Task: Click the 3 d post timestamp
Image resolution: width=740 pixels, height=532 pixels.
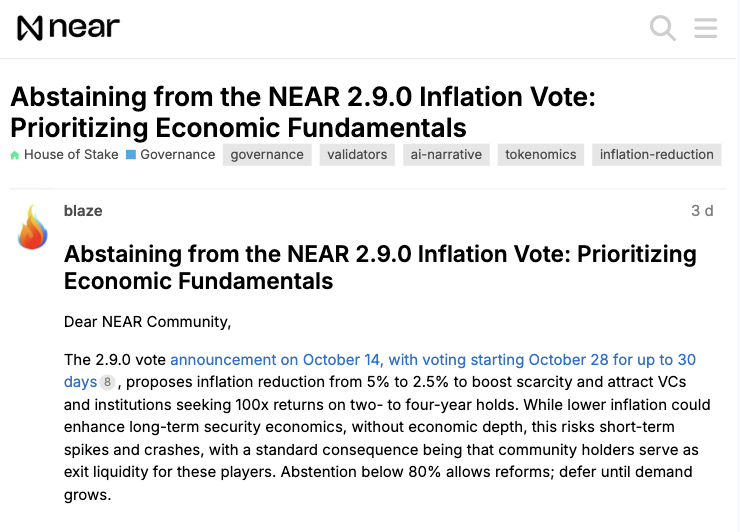Action: pos(702,211)
